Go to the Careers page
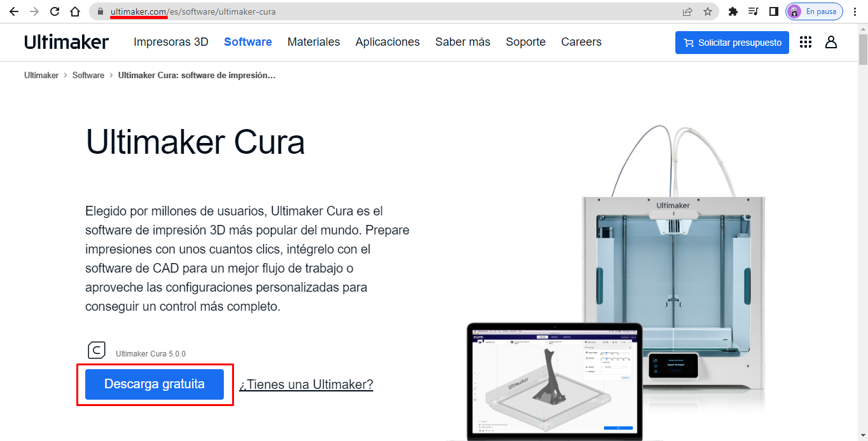 (581, 42)
